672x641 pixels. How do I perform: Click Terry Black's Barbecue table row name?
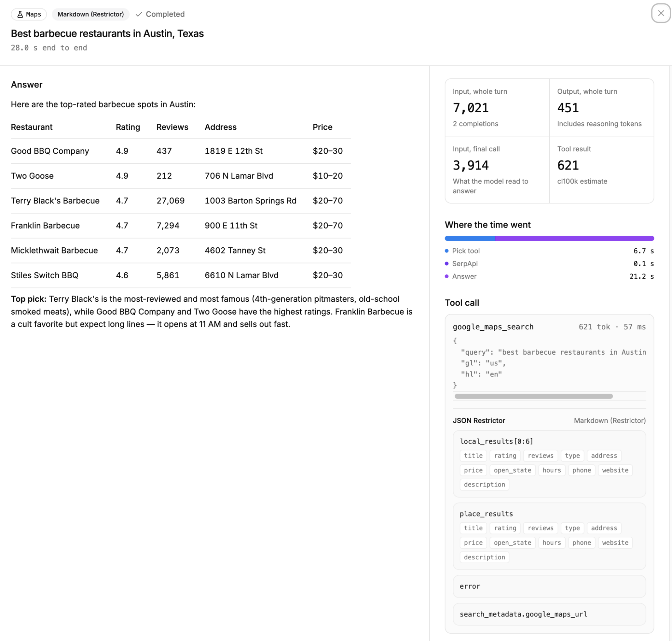55,201
